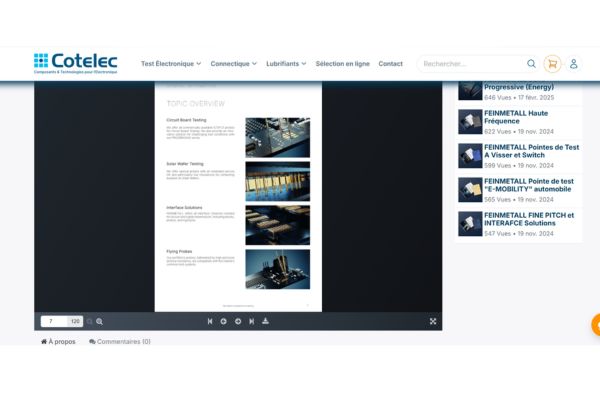Open FEINMETALL Haute Fréquence document
600x400 pixels.
(x=516, y=117)
